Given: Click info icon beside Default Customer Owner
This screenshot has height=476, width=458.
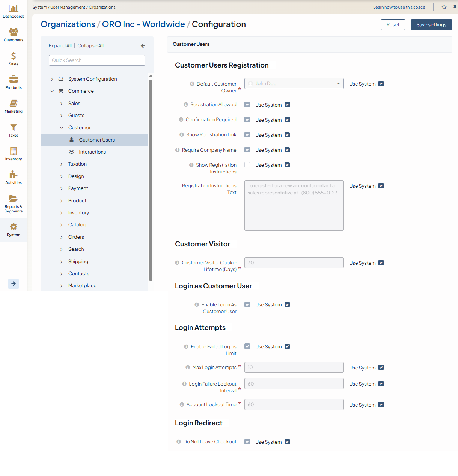Looking at the screenshot, I should click(x=192, y=84).
